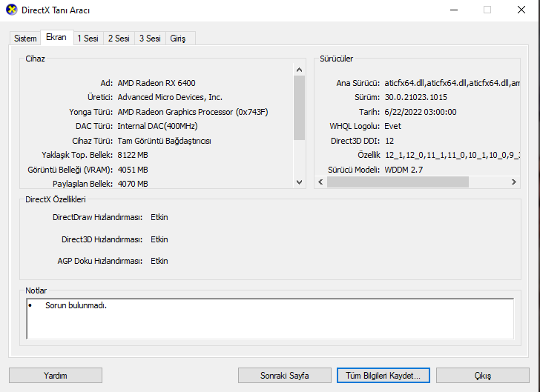Open the 2 Sesi tab
The width and height of the screenshot is (540, 392).
(119, 39)
